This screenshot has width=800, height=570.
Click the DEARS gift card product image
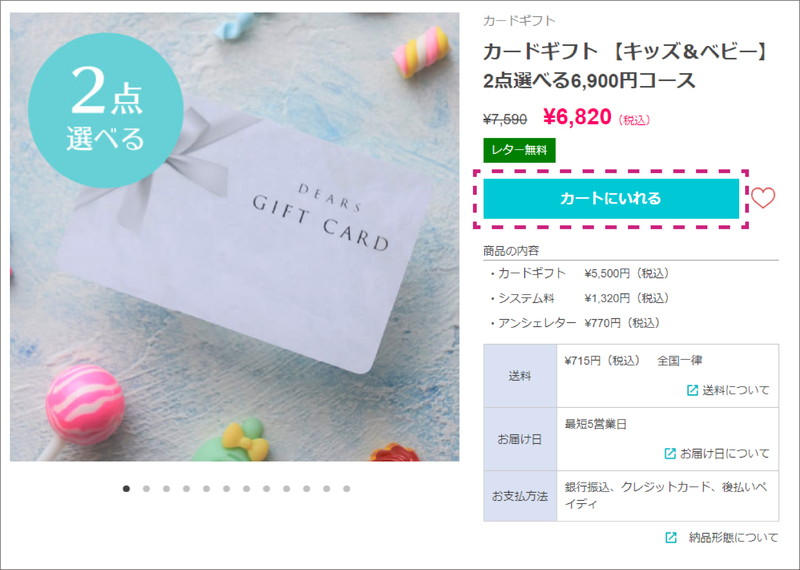(235, 237)
